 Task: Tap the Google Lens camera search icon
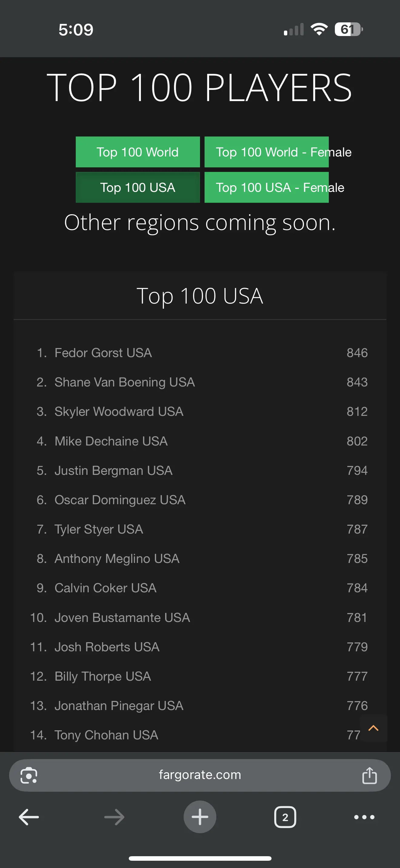point(29,775)
